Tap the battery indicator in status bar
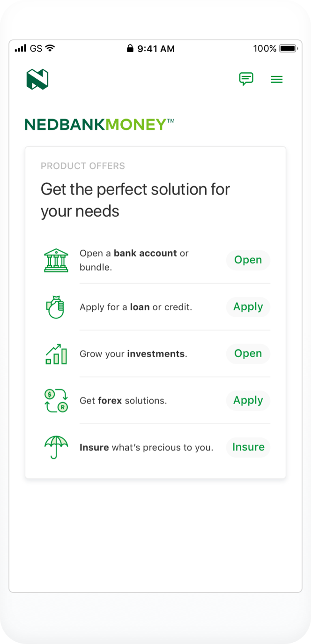Viewport: 311px width, 644px height. tap(288, 48)
